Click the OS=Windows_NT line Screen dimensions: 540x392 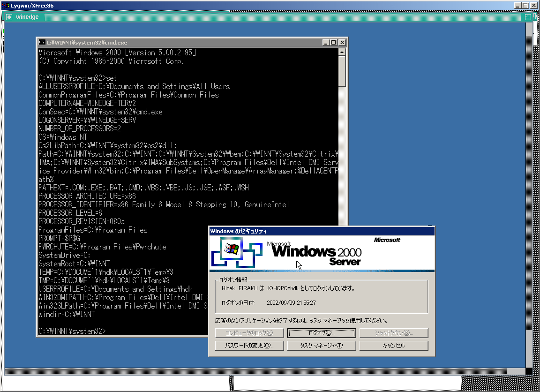(63, 137)
